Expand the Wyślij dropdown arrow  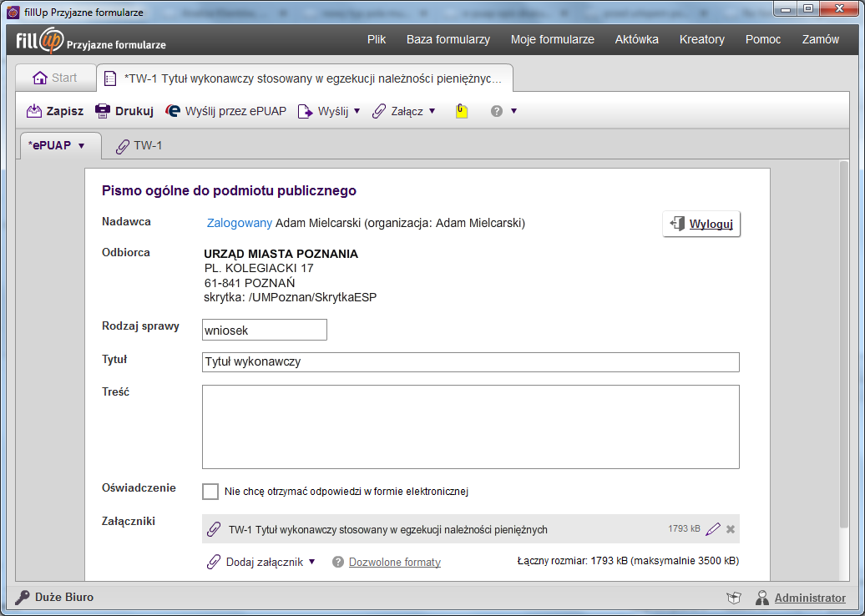357,111
